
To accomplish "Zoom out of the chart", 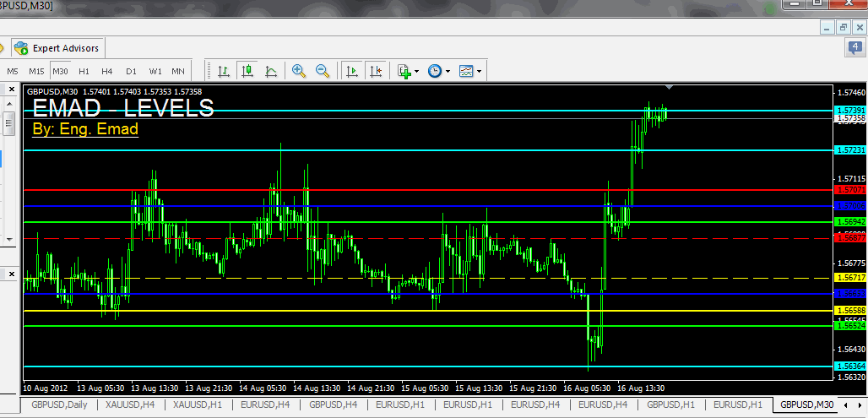I will coord(322,71).
